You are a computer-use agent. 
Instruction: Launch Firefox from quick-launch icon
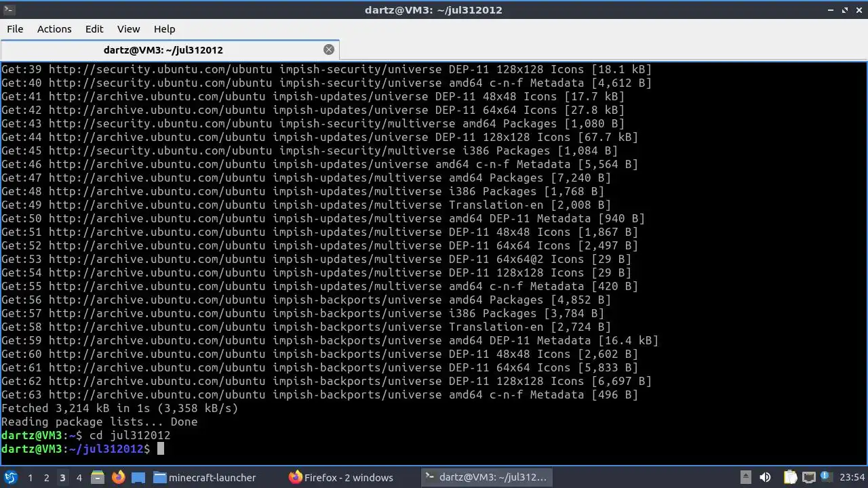118,477
